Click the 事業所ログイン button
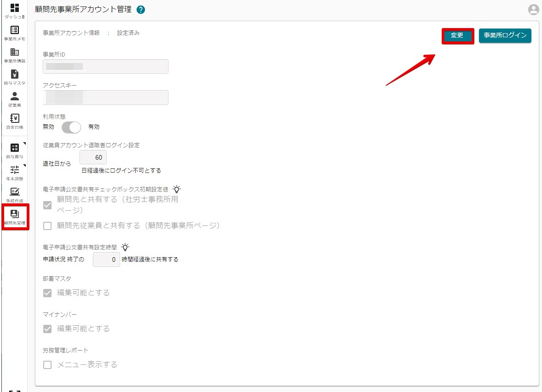 [505, 36]
